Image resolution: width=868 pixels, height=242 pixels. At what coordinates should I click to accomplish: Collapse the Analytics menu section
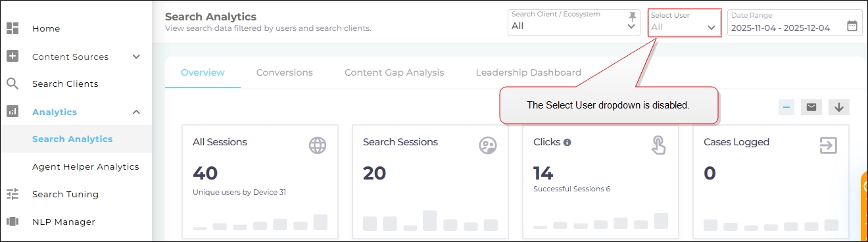[x=136, y=112]
